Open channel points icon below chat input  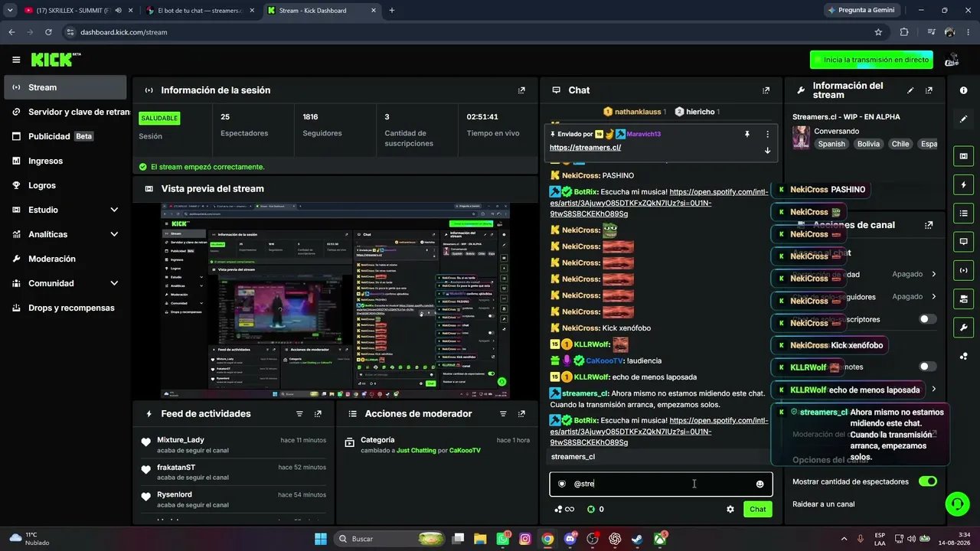click(x=563, y=509)
